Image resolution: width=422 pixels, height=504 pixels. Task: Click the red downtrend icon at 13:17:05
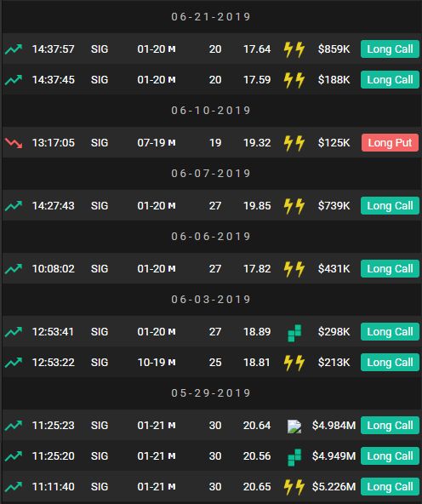click(14, 143)
